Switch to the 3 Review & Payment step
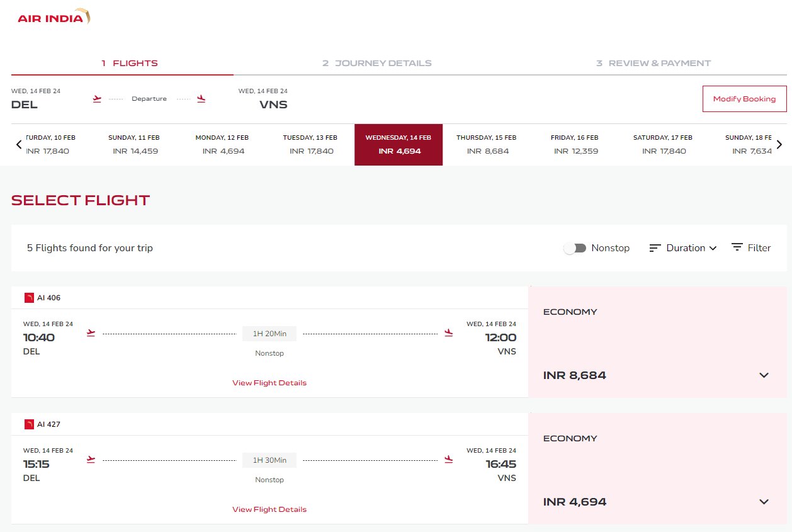792x532 pixels. point(653,63)
